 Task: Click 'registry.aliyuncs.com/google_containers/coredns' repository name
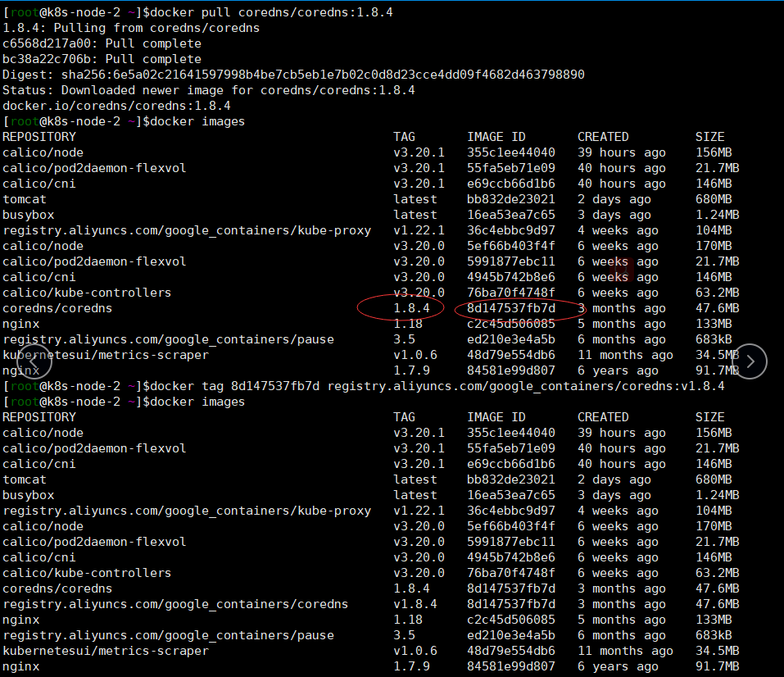click(x=175, y=604)
